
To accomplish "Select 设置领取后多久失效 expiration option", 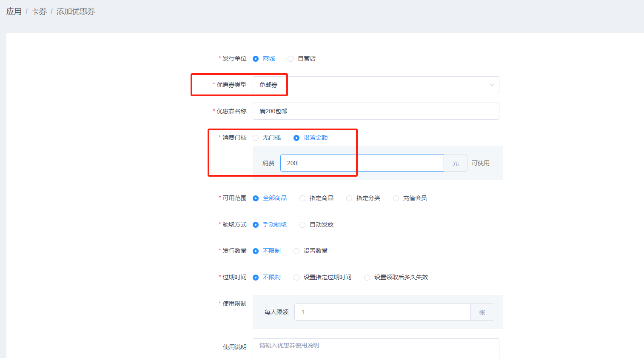I will (x=367, y=278).
